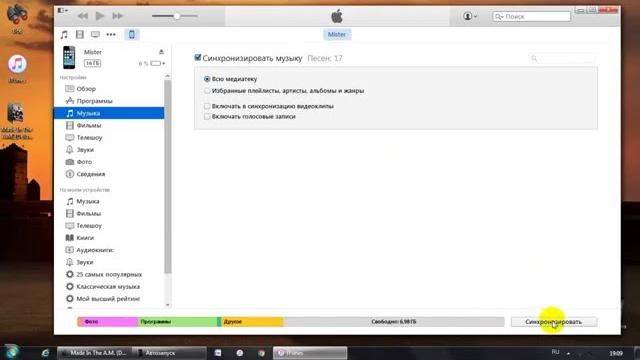Select Избранные плейлисты, артисты radio option

(207, 91)
